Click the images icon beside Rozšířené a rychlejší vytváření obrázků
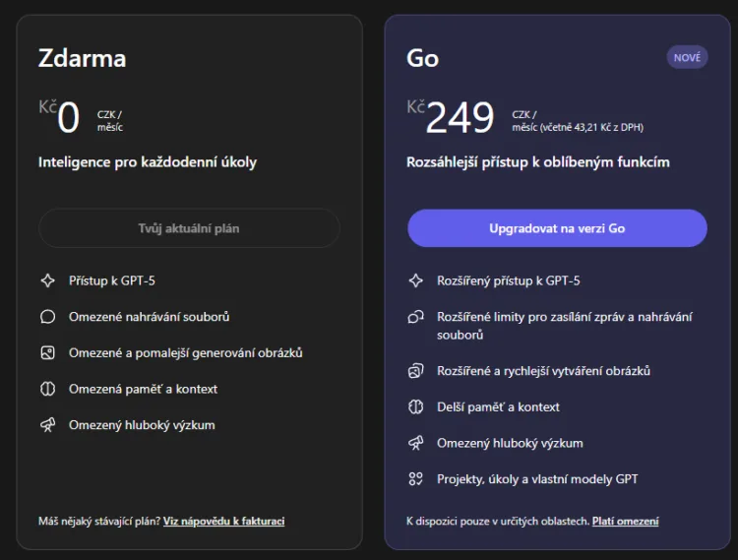The image size is (738, 560). click(x=415, y=371)
